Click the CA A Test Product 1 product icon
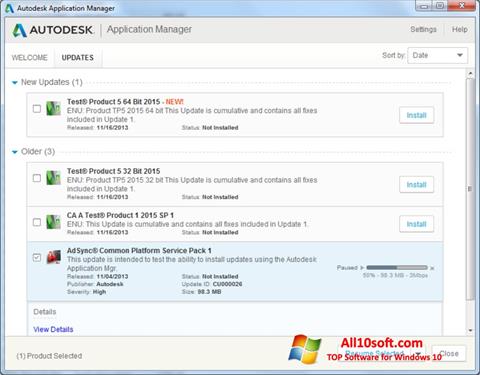This screenshot has width=480, height=375. click(53, 222)
